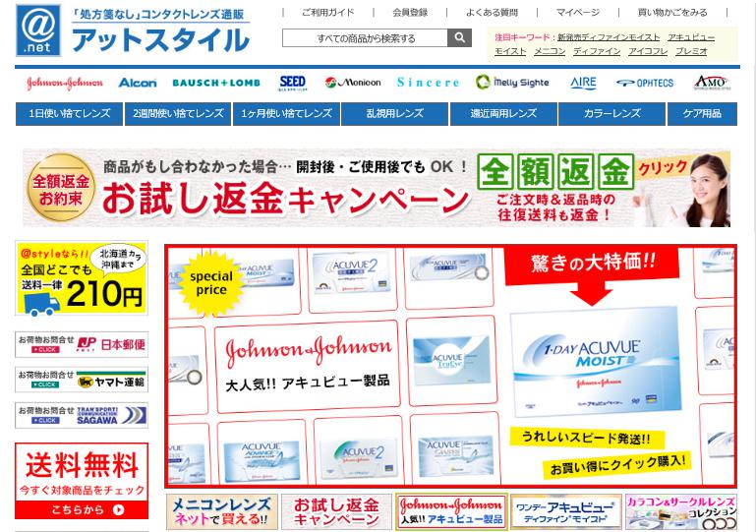Open マイページ in top navigation
The image size is (756, 532).
point(578,13)
